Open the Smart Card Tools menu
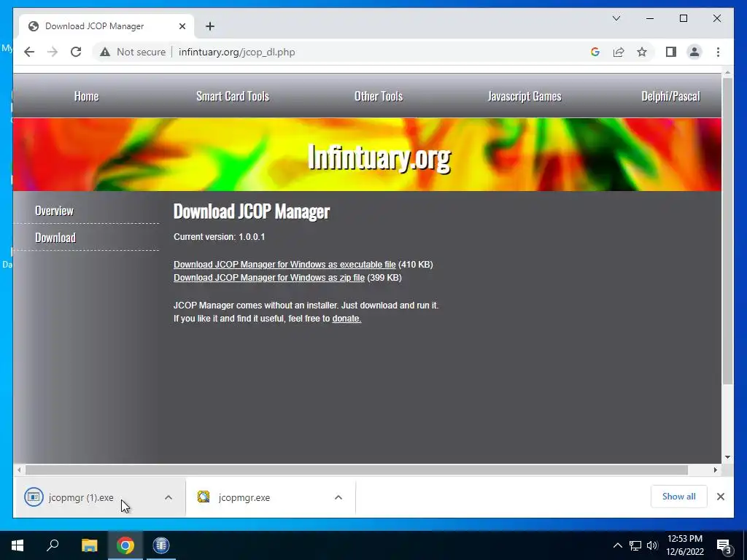The image size is (747, 560). pyautogui.click(x=233, y=96)
